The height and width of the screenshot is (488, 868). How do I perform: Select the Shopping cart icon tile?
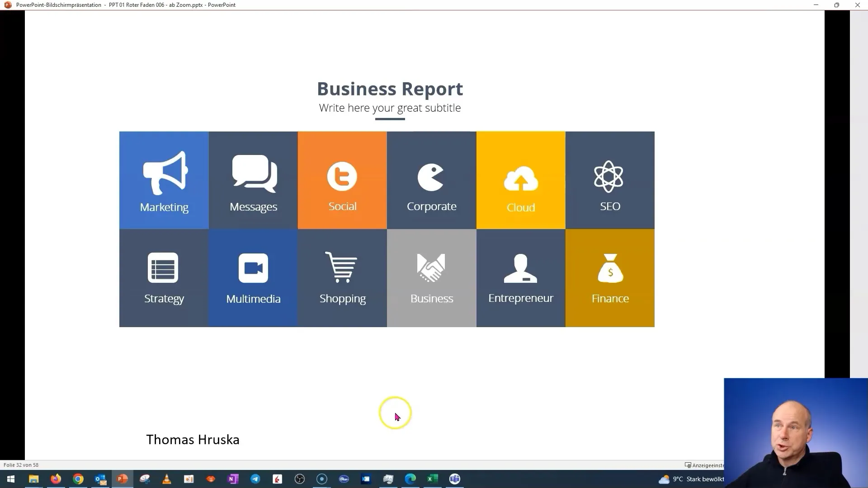342,278
